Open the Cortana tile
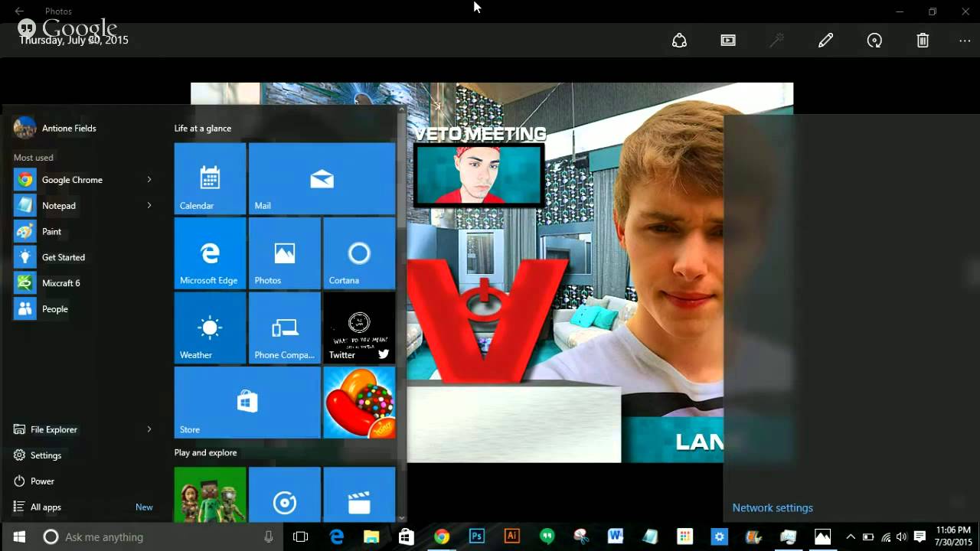Screen dimensions: 980x551 (x=359, y=253)
